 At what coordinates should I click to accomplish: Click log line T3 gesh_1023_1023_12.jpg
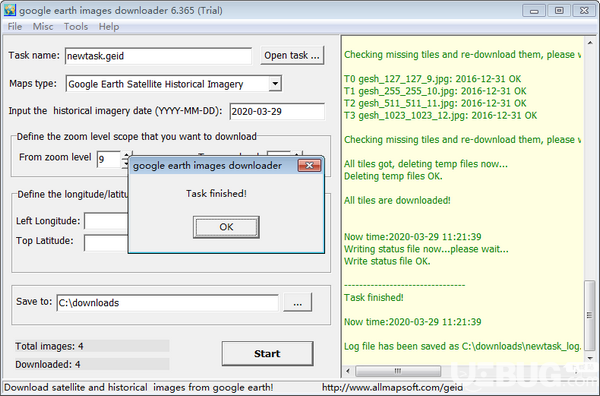pos(440,116)
